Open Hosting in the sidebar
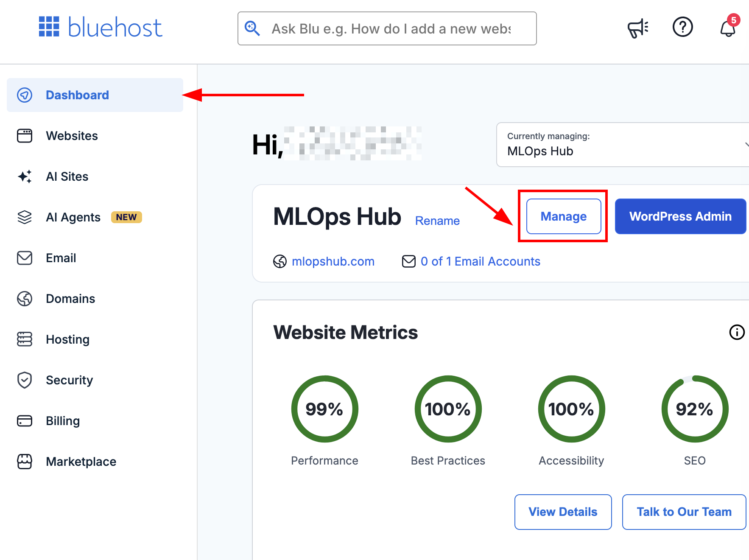Image resolution: width=749 pixels, height=560 pixels. [95, 339]
